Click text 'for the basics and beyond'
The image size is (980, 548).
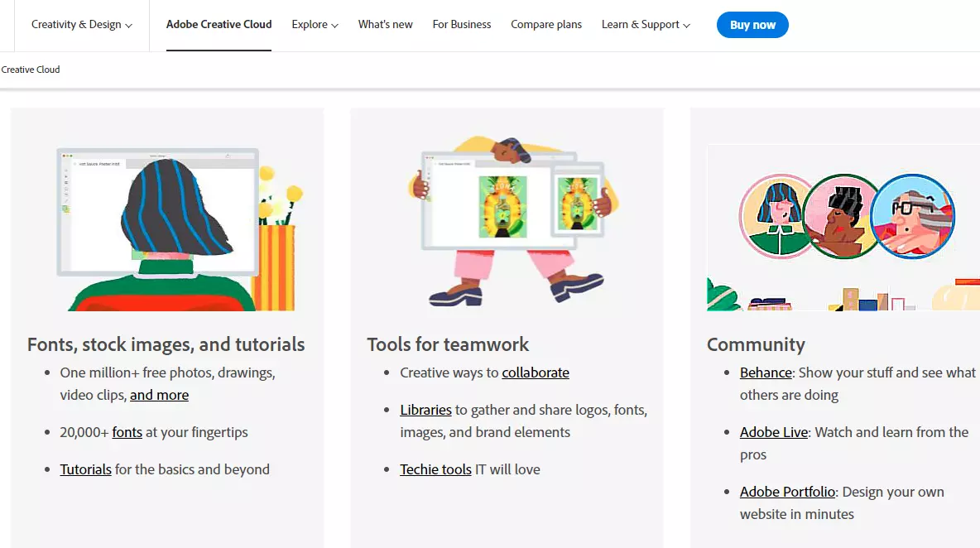click(193, 469)
